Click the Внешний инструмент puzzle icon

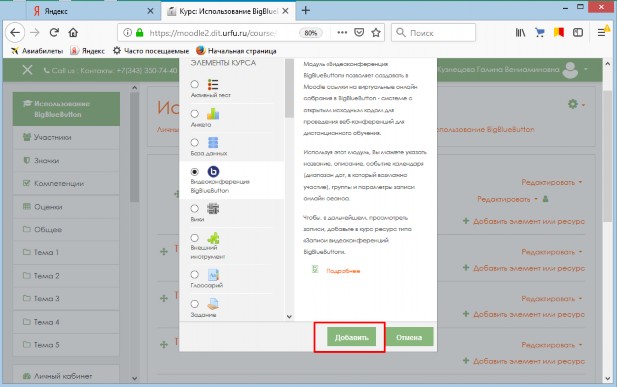213,238
